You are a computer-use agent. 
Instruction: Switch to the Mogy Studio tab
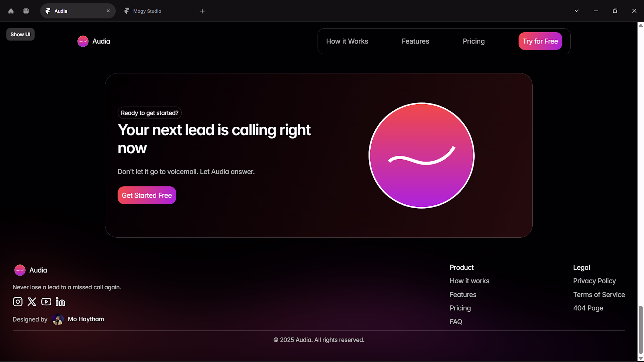tap(147, 11)
